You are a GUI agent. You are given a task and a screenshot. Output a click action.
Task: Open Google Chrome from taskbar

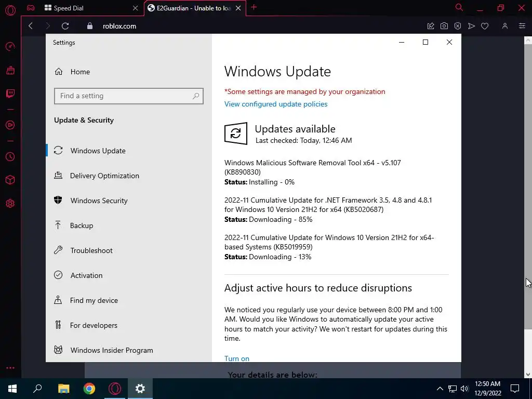point(89,389)
